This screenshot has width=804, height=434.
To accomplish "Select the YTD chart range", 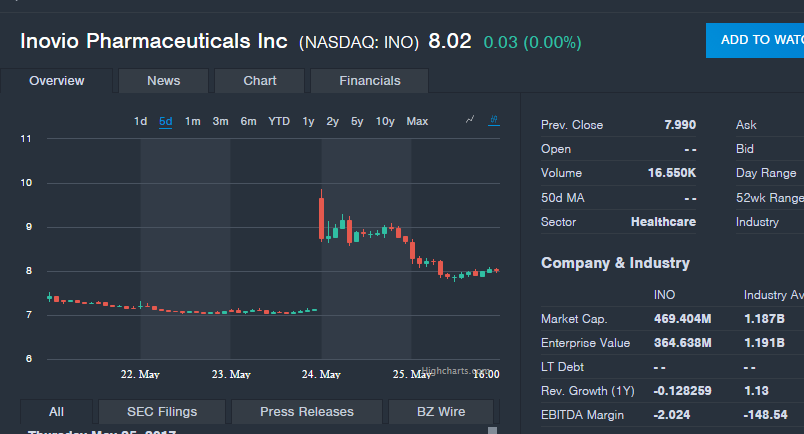I will pos(279,122).
